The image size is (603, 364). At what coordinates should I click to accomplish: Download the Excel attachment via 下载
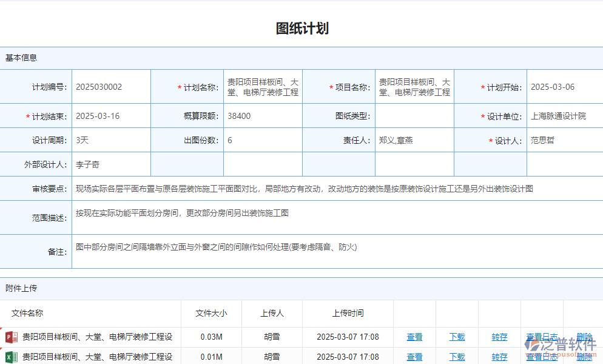pos(457,357)
